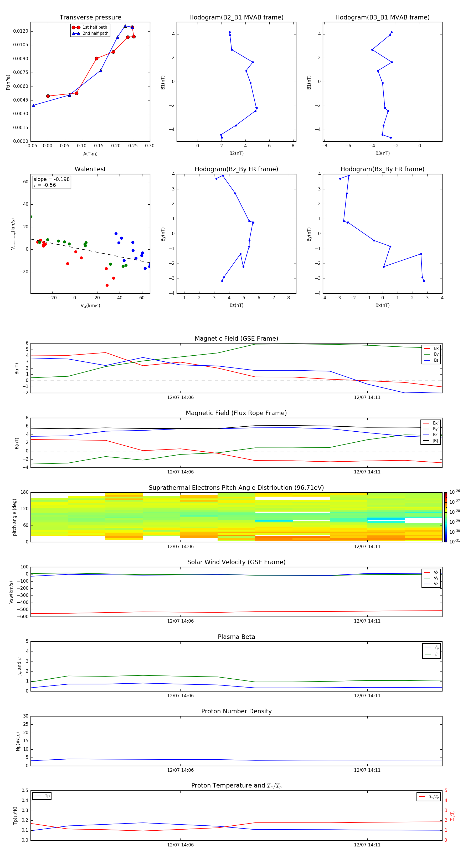The width and height of the screenshot is (473, 868).
Task: Click the 'By' legend entry in GSE magnetic field
Action: pos(431,354)
